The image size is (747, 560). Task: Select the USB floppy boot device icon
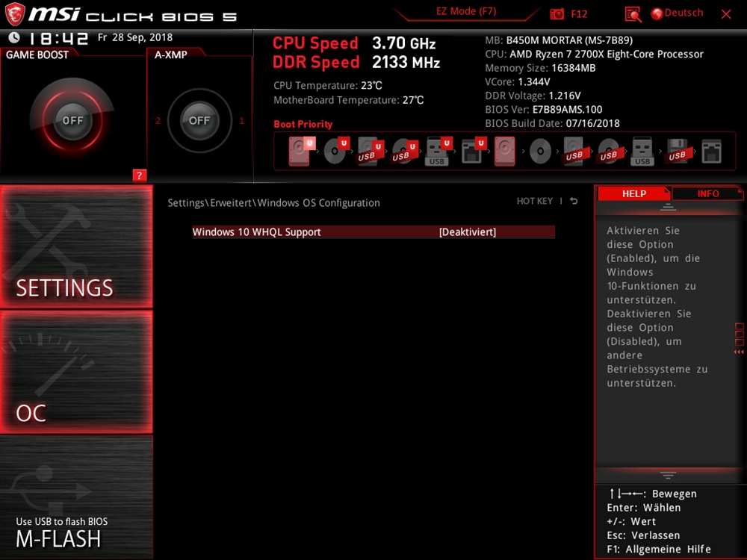pyautogui.click(x=677, y=151)
